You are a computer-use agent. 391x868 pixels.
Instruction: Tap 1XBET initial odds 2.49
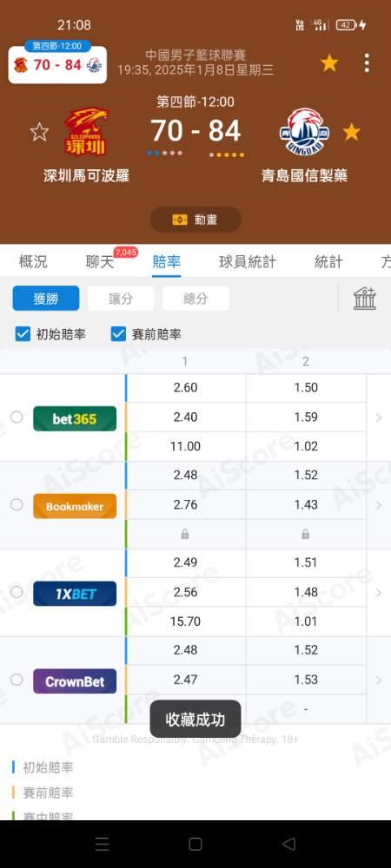(186, 562)
